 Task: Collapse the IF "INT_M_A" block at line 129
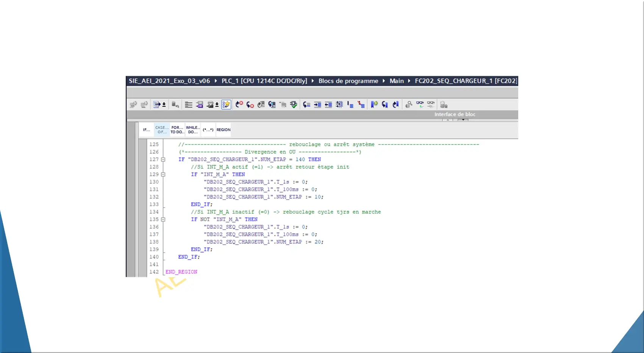(x=163, y=175)
